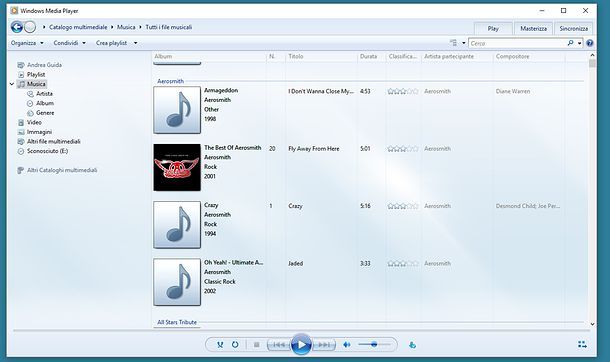Toggle repeat mode
This screenshot has width=610, height=362.
235,345
